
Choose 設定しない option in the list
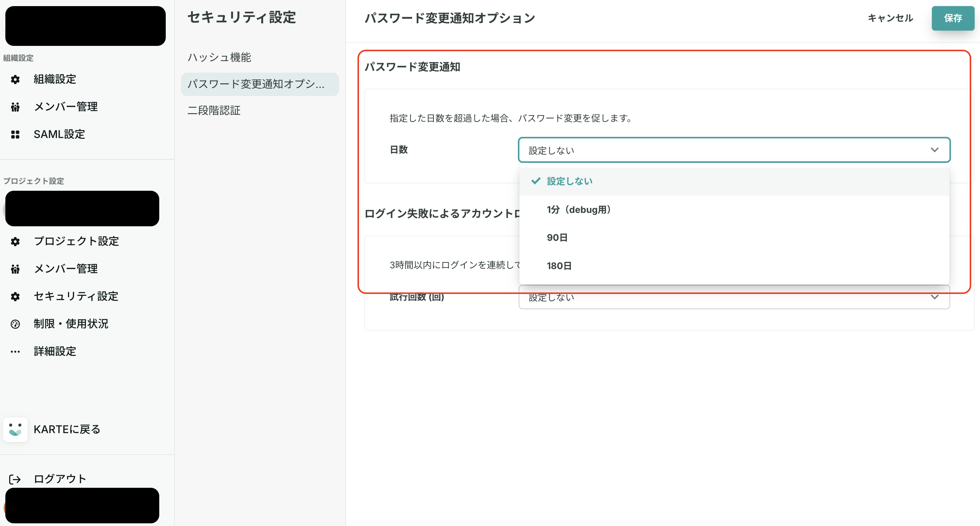[734, 181]
